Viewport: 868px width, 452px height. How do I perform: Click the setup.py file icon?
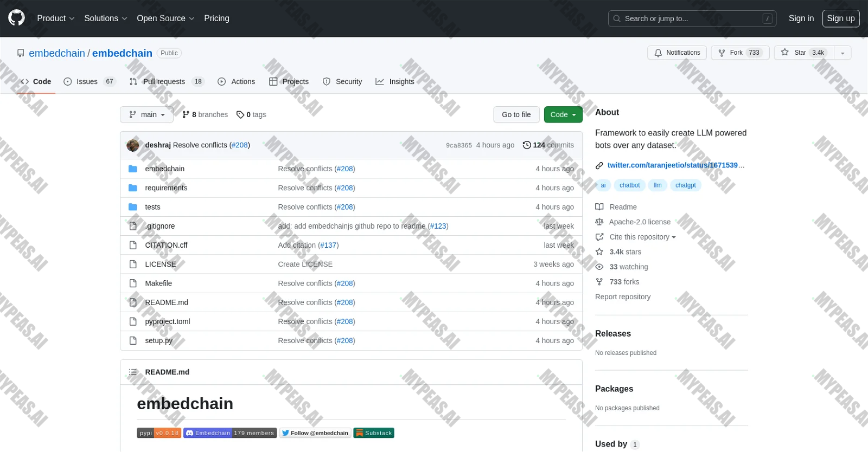(133, 340)
